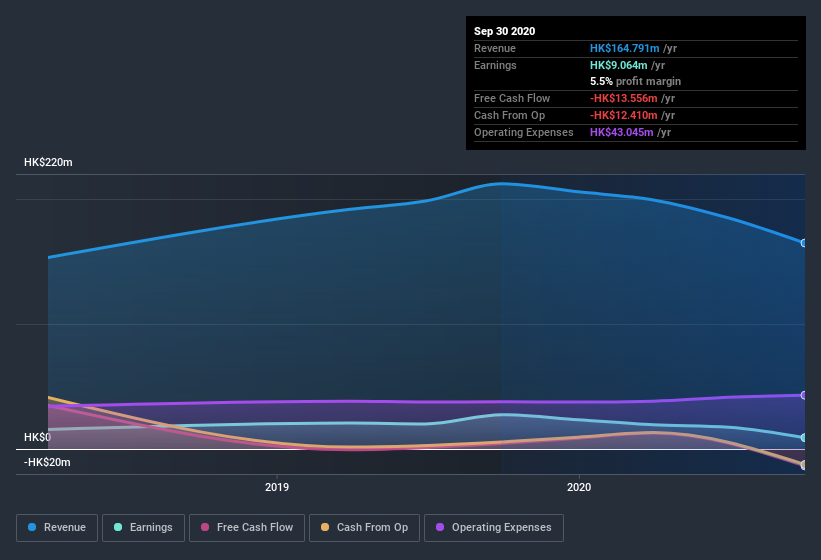The image size is (821, 560).
Task: Select the Revenue endpoint marker on chart
Action: click(804, 243)
